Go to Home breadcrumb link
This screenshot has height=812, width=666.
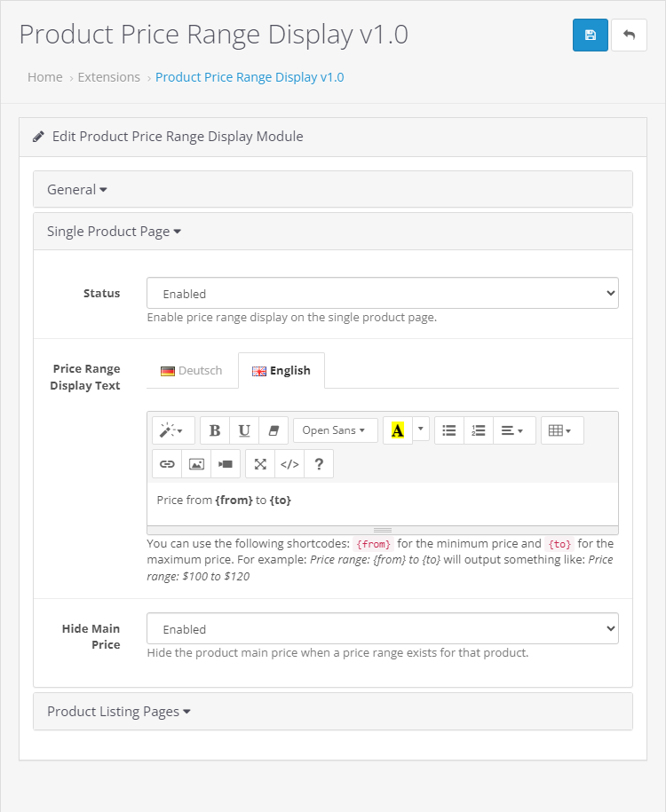coord(44,77)
